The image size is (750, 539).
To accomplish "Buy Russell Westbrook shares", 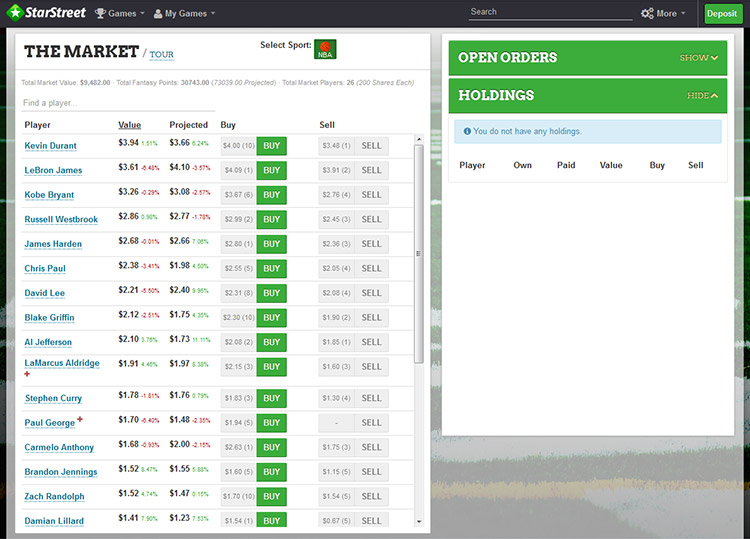I will click(272, 220).
